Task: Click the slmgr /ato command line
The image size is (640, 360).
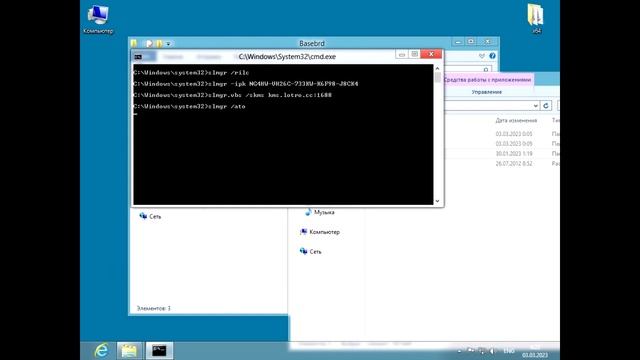Action: click(189, 106)
